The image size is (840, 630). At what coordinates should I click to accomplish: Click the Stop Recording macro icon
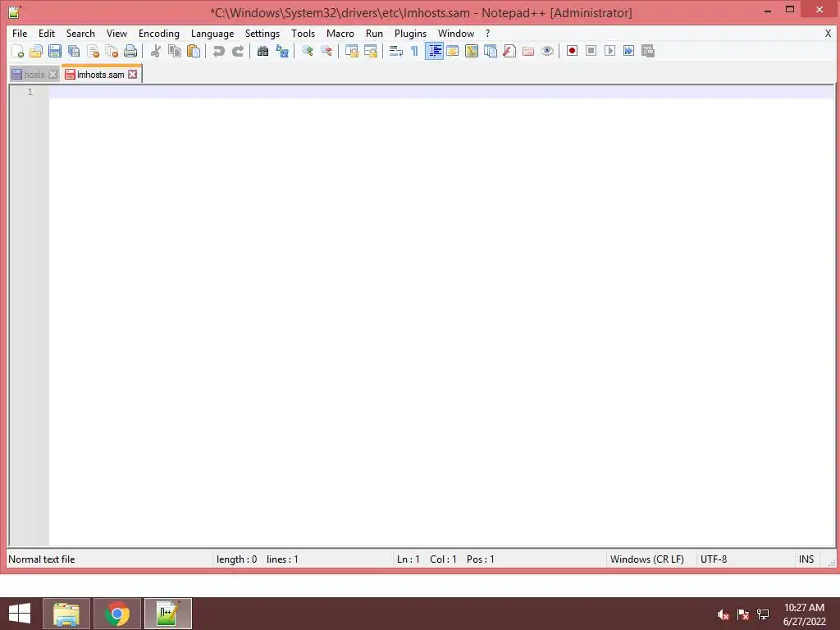(x=591, y=51)
